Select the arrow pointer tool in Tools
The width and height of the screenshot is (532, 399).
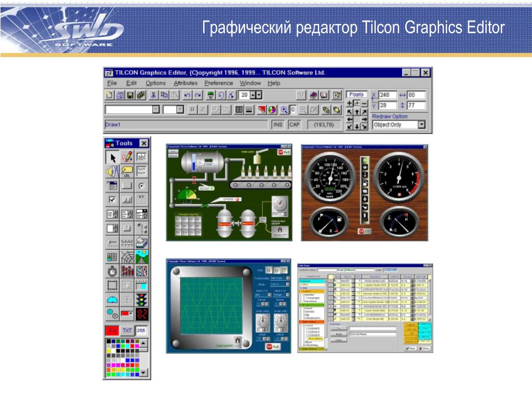click(113, 157)
